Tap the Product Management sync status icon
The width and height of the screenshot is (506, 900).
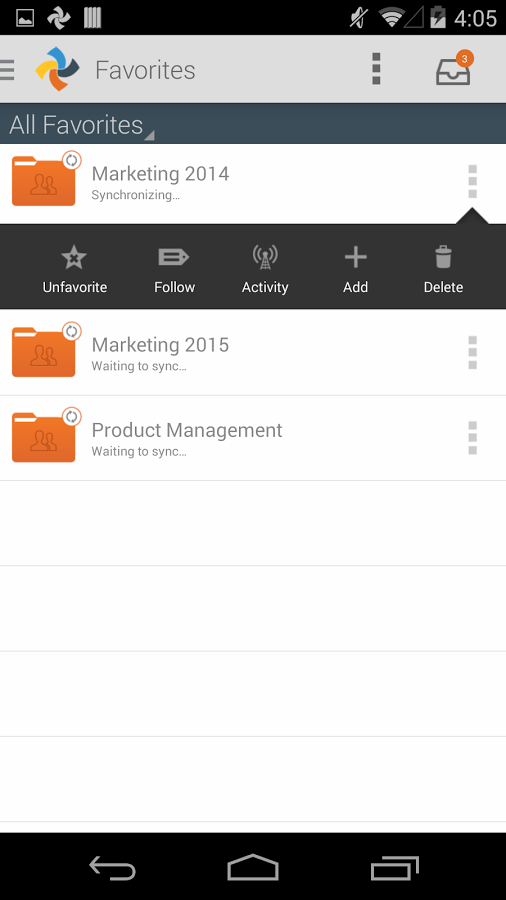(x=72, y=416)
